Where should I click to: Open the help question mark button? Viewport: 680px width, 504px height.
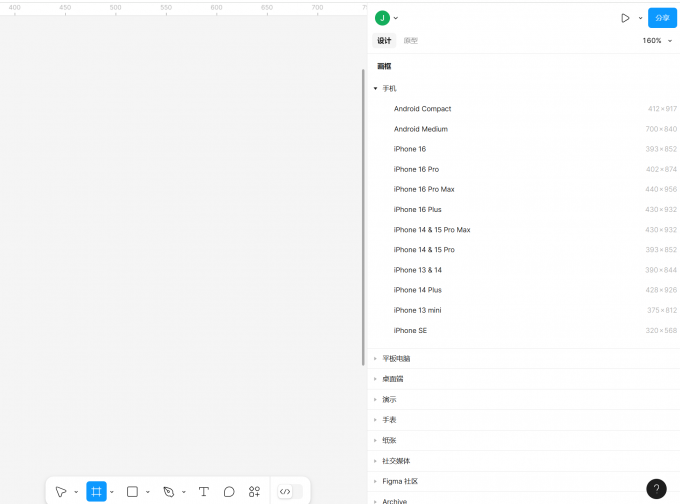point(656,489)
